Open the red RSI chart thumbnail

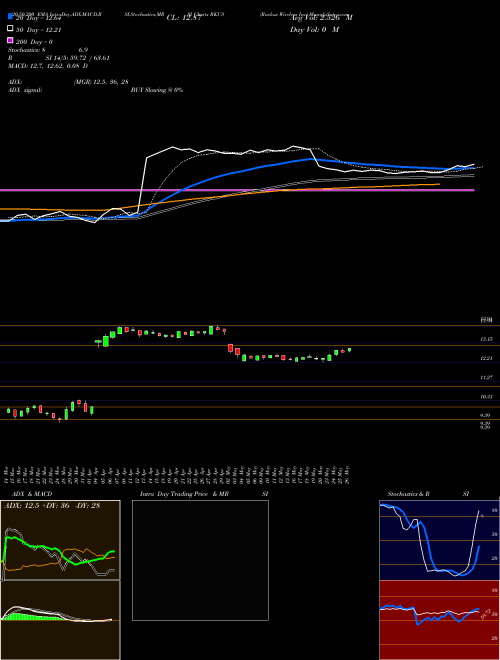click(439, 620)
